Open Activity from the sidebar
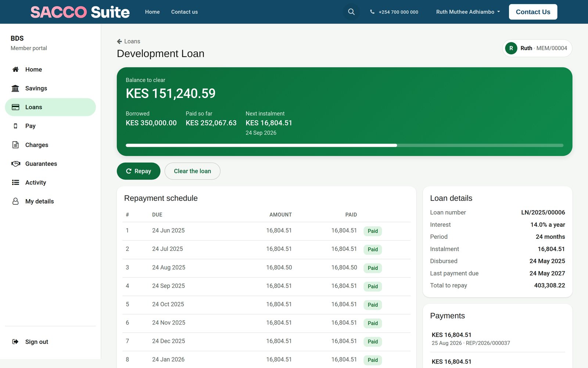The width and height of the screenshot is (588, 368). click(x=50, y=183)
